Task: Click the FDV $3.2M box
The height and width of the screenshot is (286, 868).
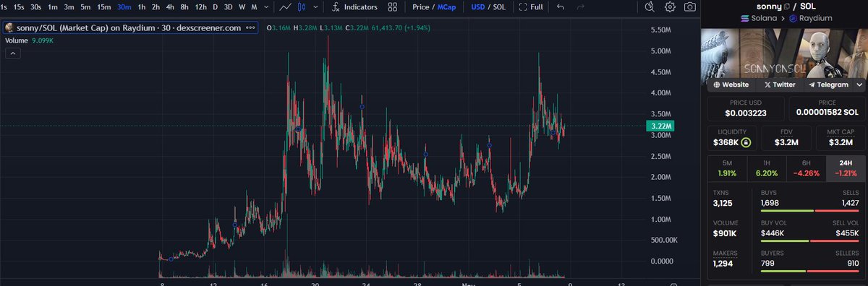Action: (786, 139)
